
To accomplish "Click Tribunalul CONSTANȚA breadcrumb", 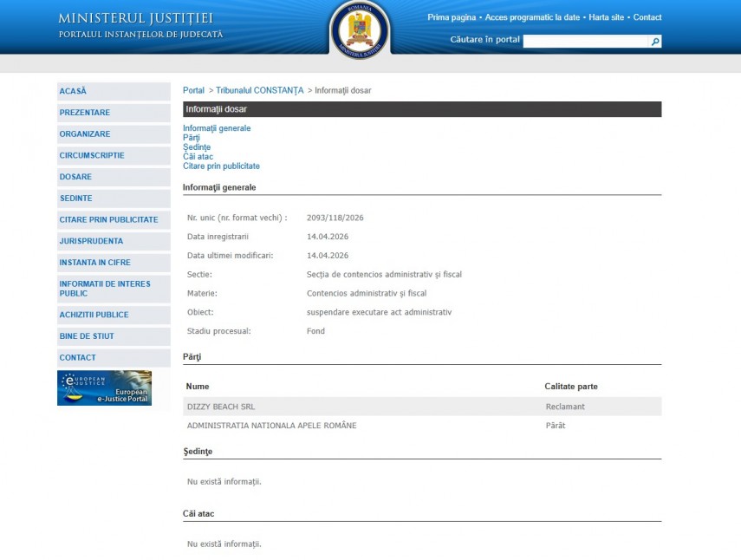I will (x=259, y=91).
